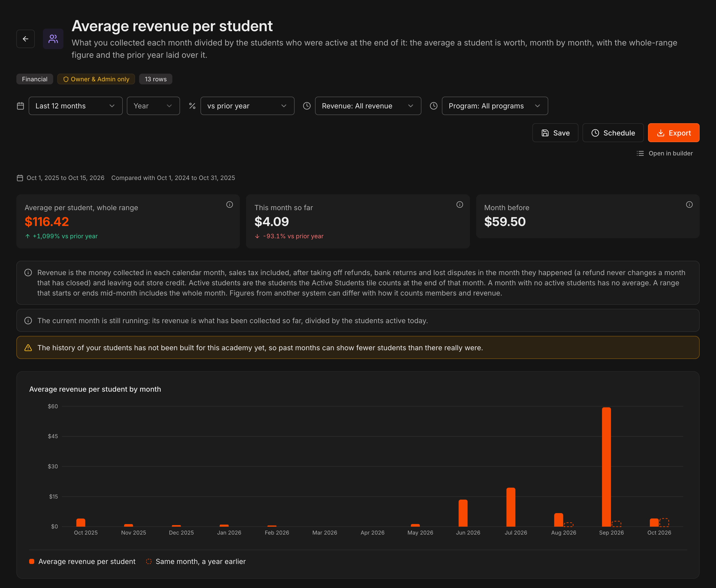Screen dimensions: 716x588
Task: Open info for Average per student card
Action: tap(229, 205)
